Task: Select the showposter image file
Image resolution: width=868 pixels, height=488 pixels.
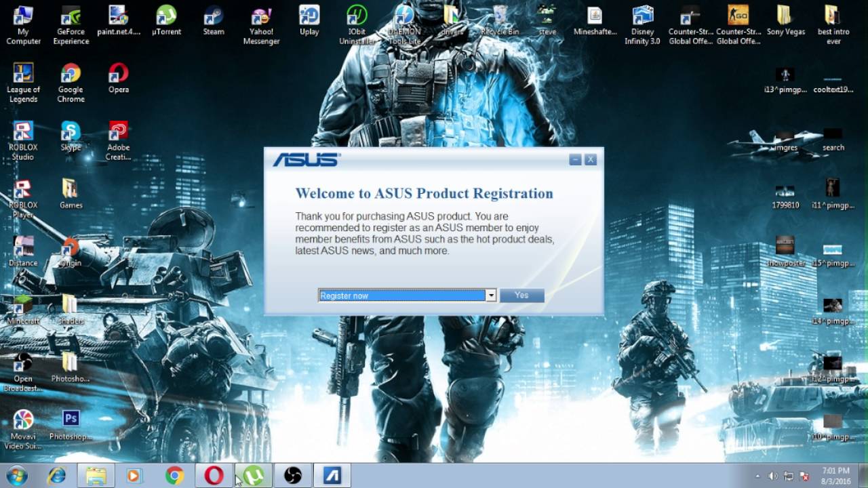Action: point(785,251)
